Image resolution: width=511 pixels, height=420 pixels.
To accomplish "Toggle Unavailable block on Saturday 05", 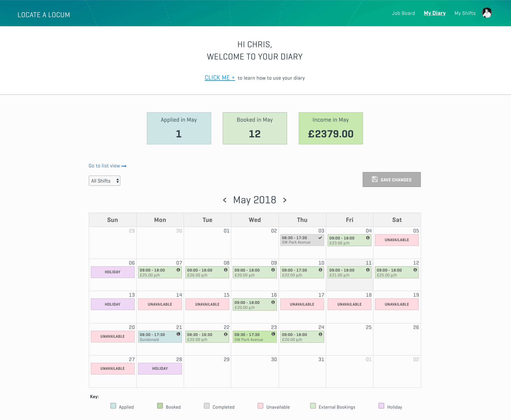I will [x=397, y=240].
